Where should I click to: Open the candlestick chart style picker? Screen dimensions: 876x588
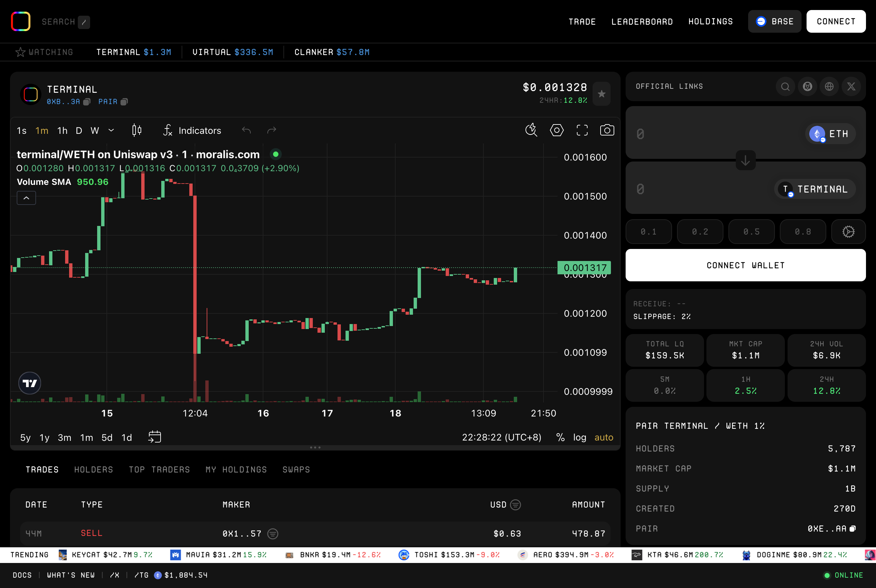pyautogui.click(x=137, y=130)
